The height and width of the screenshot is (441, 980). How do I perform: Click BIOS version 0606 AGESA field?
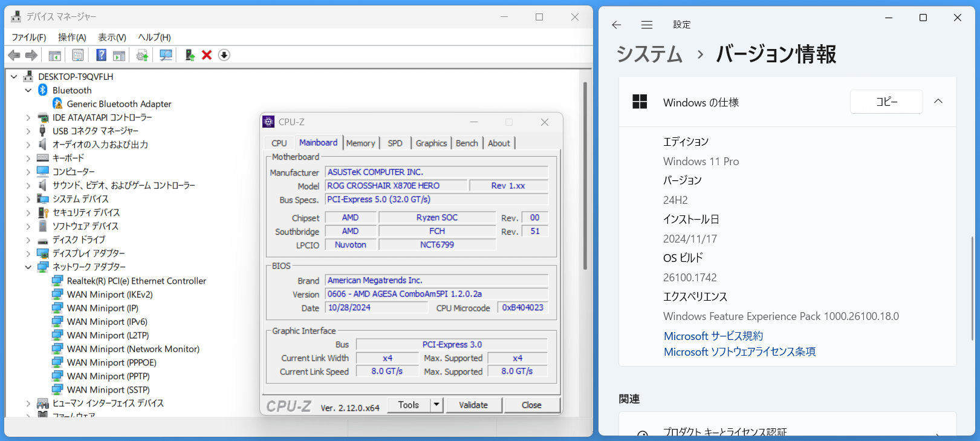[x=436, y=294]
